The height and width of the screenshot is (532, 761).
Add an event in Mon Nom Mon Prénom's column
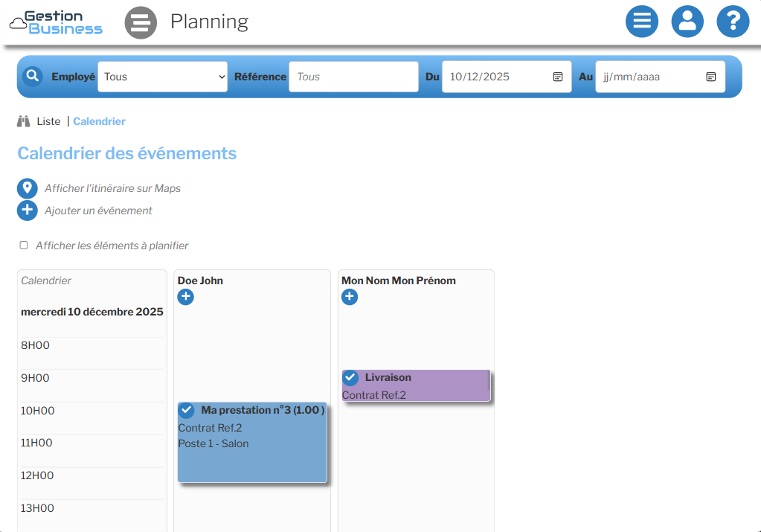(350, 297)
